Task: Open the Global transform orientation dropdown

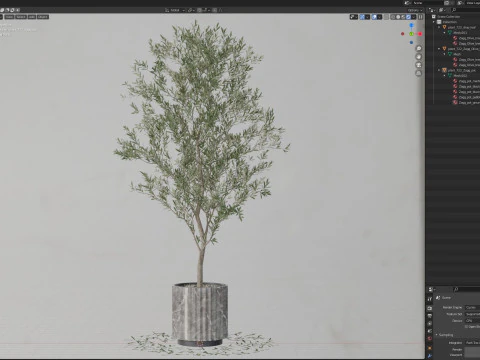Action: tap(175, 10)
